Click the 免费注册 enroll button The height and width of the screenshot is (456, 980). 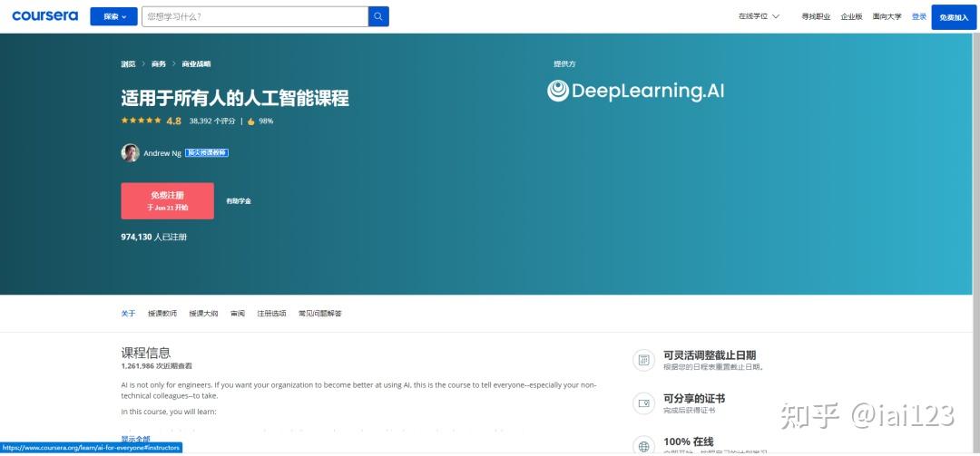pyautogui.click(x=168, y=200)
